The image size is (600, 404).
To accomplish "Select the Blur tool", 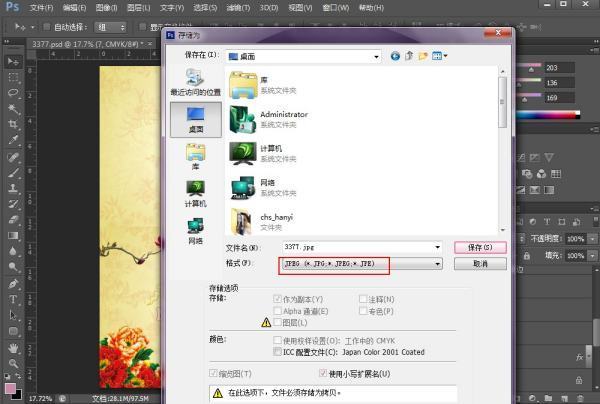I will pos(13,251).
